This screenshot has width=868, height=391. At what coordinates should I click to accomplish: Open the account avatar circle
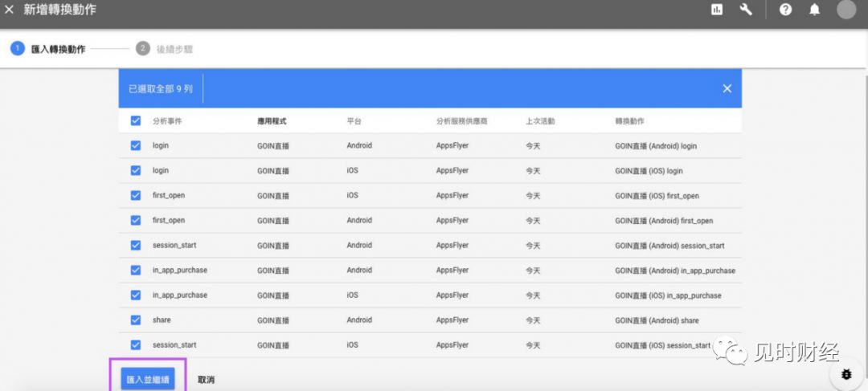point(845,10)
